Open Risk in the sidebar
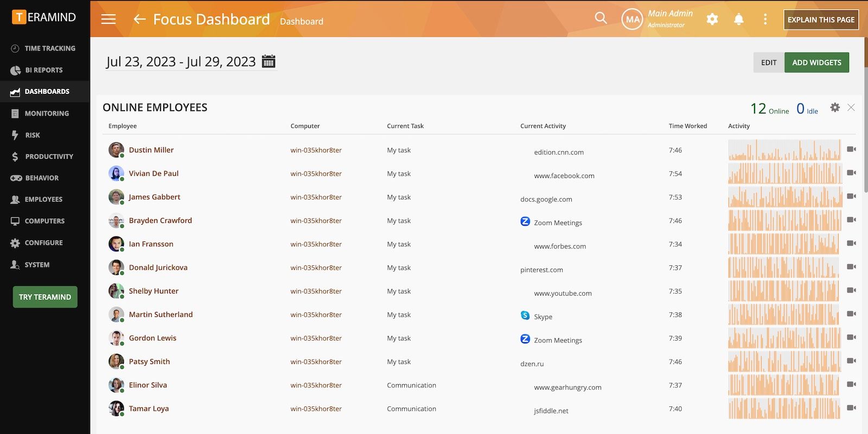868x434 pixels. tap(44, 135)
